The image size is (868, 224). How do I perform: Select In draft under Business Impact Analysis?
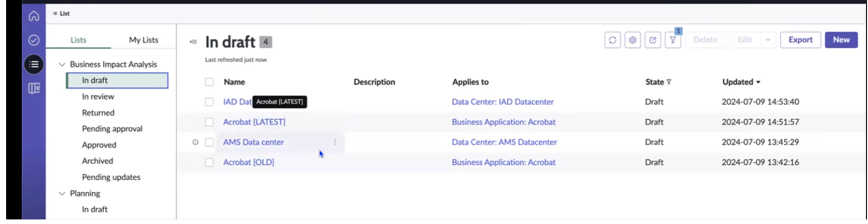coord(117,80)
